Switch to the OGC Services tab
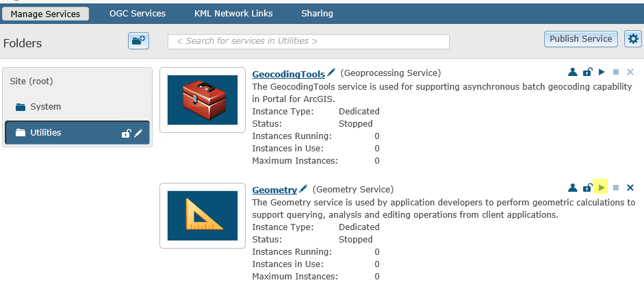The height and width of the screenshot is (289, 644). [138, 14]
